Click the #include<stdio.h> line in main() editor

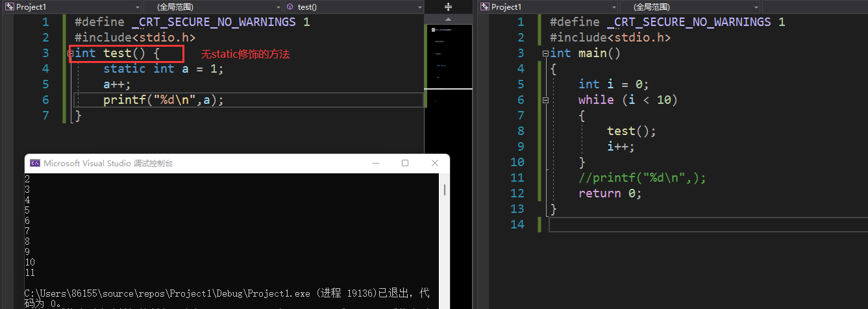pos(610,38)
